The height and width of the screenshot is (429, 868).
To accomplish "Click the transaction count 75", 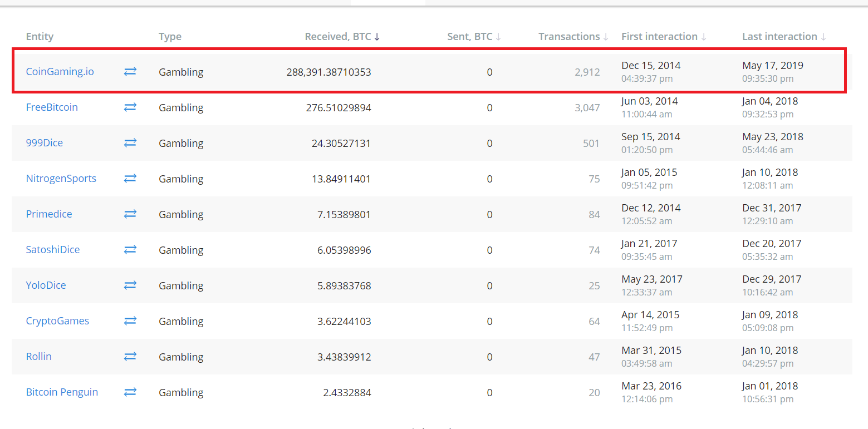I will click(594, 179).
